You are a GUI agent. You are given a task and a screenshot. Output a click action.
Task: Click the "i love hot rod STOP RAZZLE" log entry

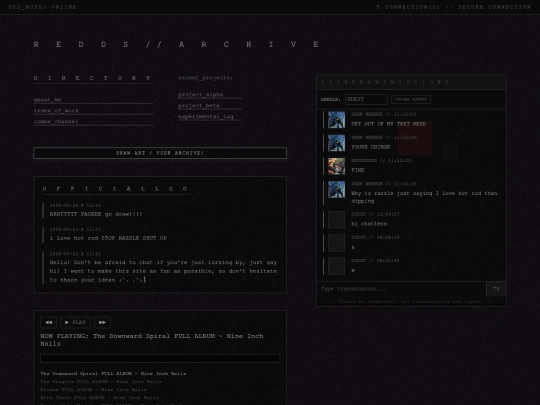click(x=108, y=238)
